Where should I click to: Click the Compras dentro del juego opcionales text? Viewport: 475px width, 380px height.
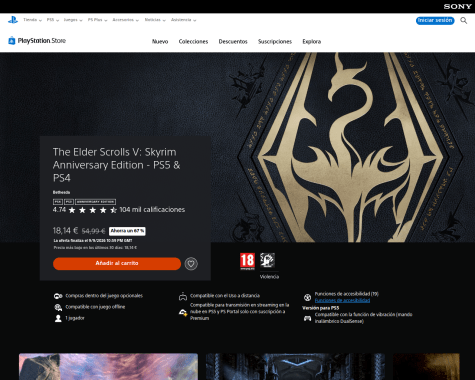pos(104,296)
